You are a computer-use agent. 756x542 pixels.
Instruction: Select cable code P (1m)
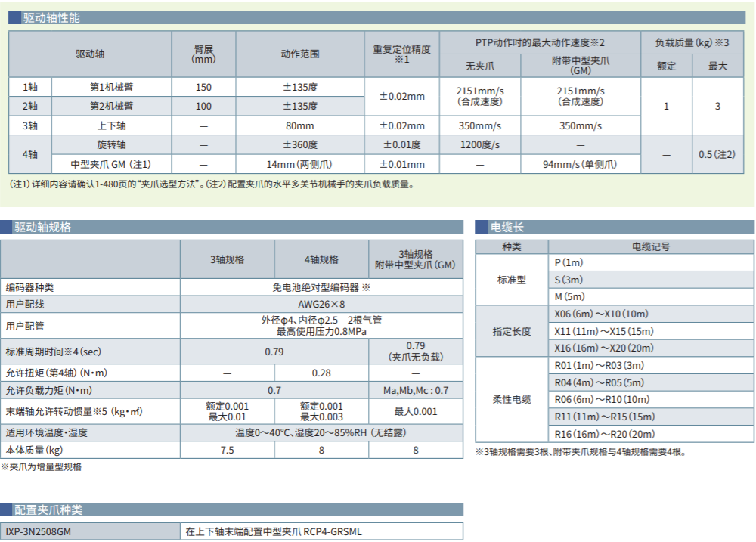[569, 262]
